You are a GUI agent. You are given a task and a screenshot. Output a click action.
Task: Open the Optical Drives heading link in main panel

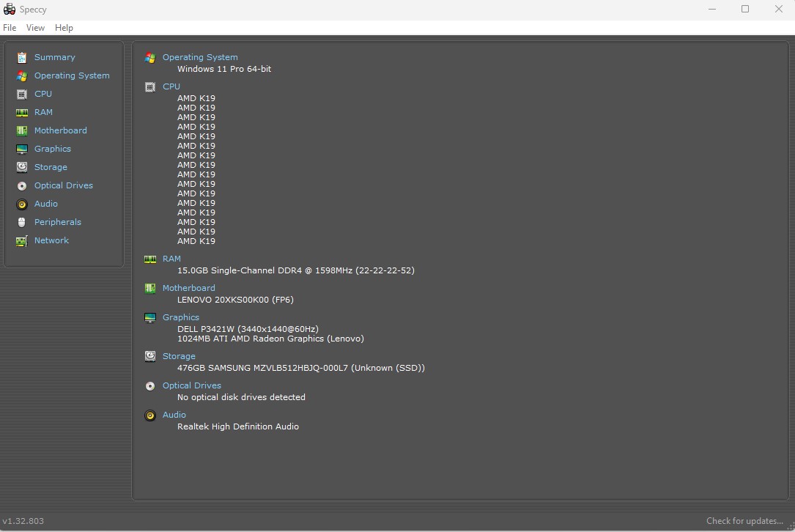coord(192,385)
